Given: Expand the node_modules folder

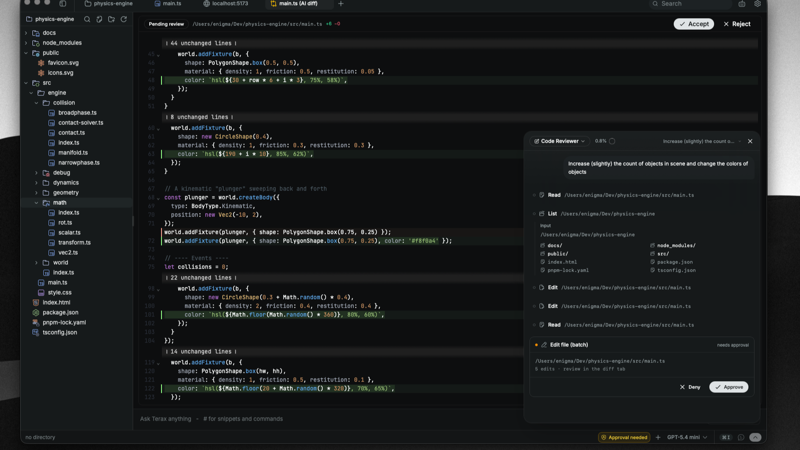Looking at the screenshot, I should (26, 43).
